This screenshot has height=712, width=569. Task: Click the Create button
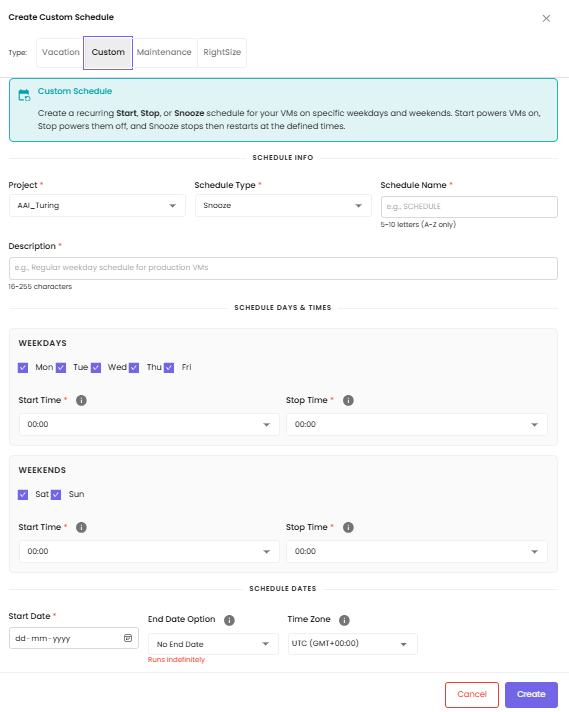click(531, 694)
